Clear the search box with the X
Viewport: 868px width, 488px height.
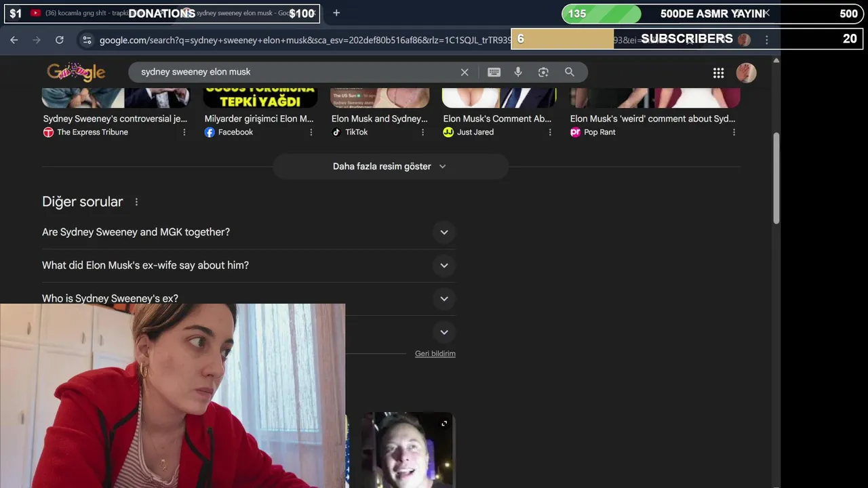point(465,72)
